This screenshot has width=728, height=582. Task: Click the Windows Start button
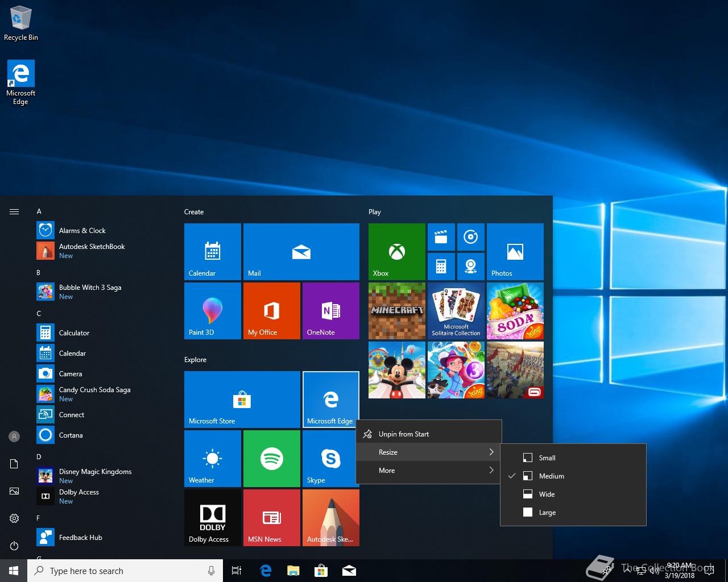pyautogui.click(x=14, y=571)
